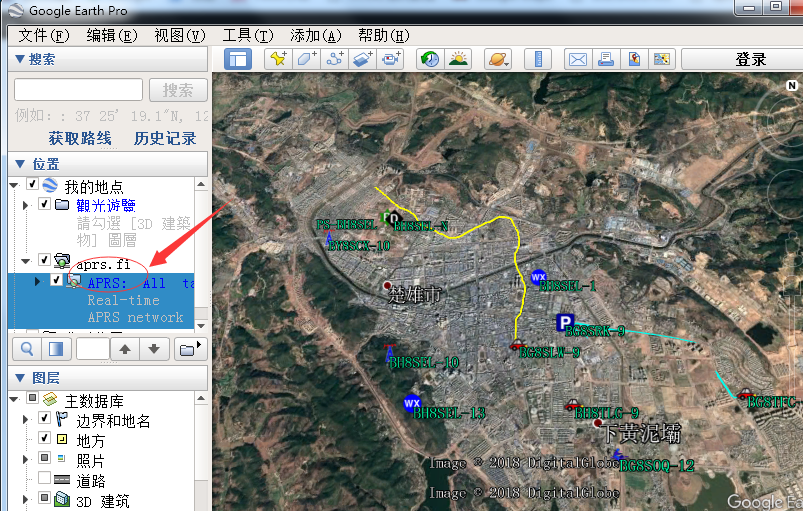803x511 pixels.
Task: Click the Add Placemark pin icon
Action: [278, 59]
